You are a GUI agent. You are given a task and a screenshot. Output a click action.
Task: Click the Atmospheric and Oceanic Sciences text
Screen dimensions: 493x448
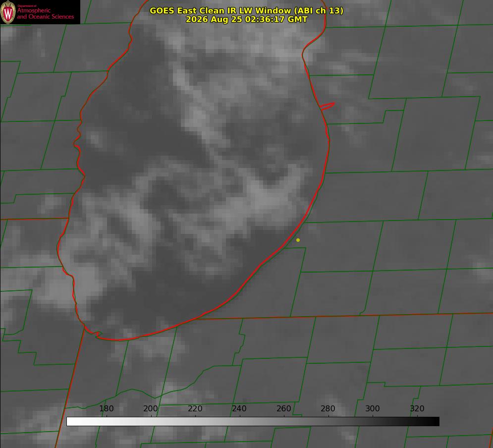coord(45,13)
